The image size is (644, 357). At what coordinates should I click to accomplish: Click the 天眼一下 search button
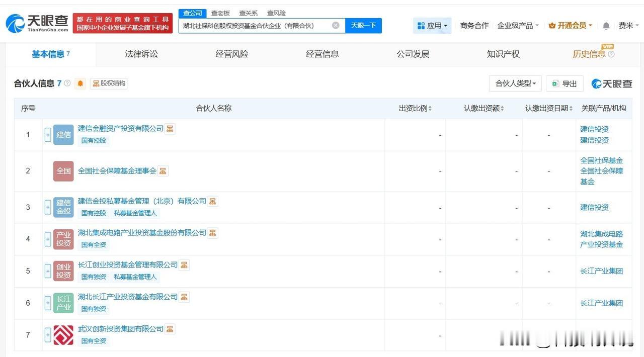tap(363, 26)
